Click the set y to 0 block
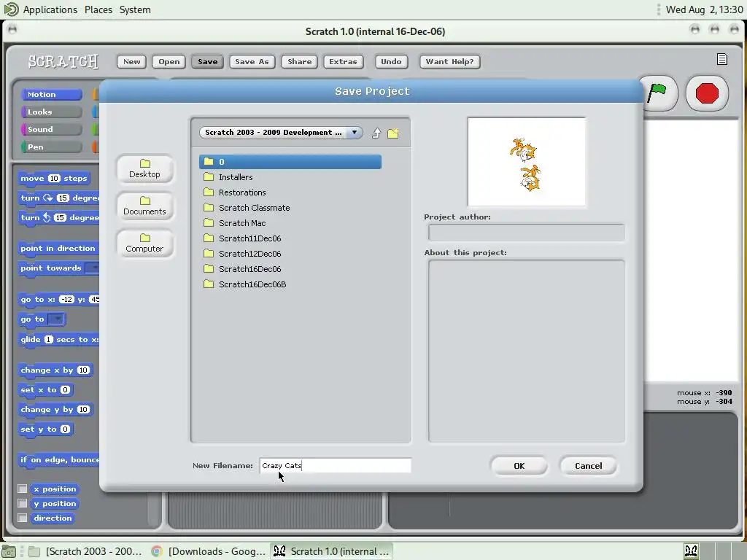 tap(45, 429)
